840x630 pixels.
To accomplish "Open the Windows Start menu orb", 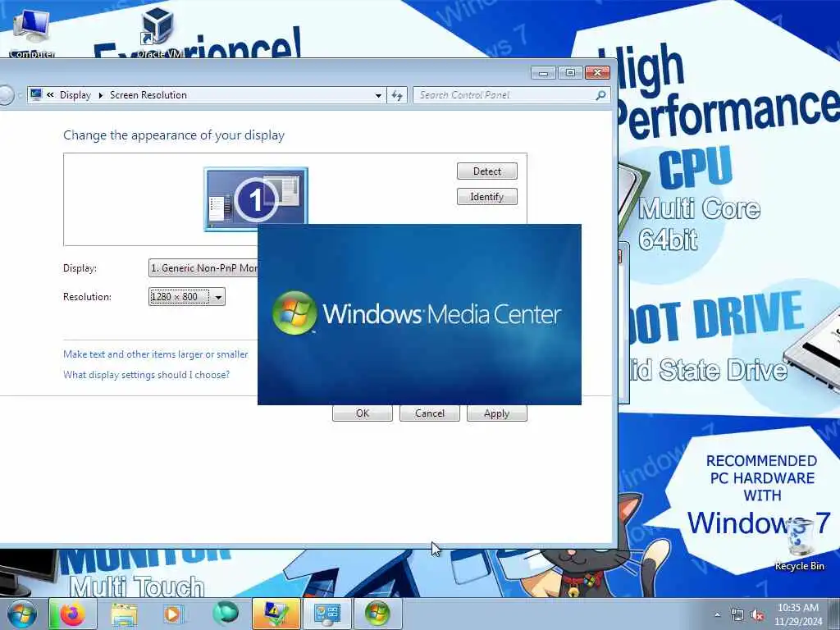I will click(21, 614).
